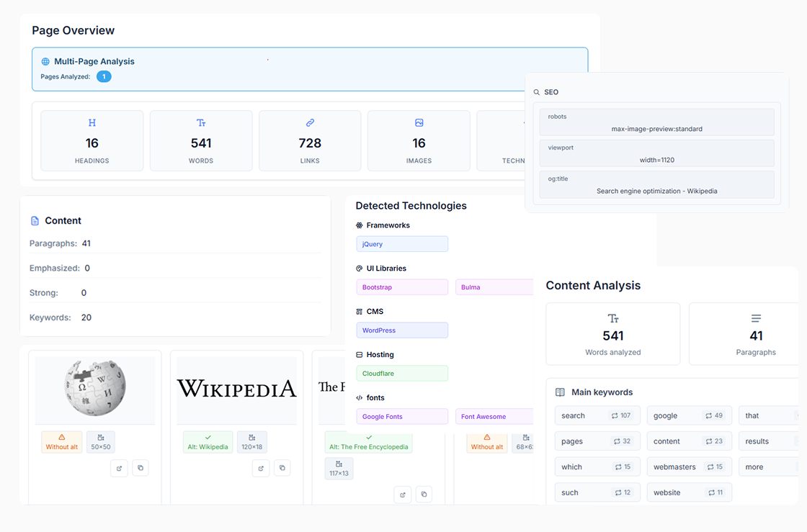This screenshot has width=807, height=532.
Task: Copy The Free Encyclopedia image URL
Action: click(424, 495)
